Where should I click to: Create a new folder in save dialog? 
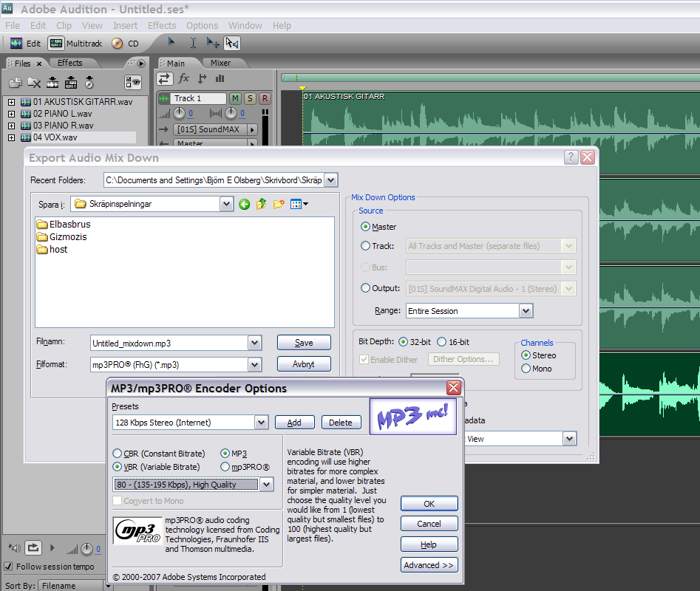point(279,205)
